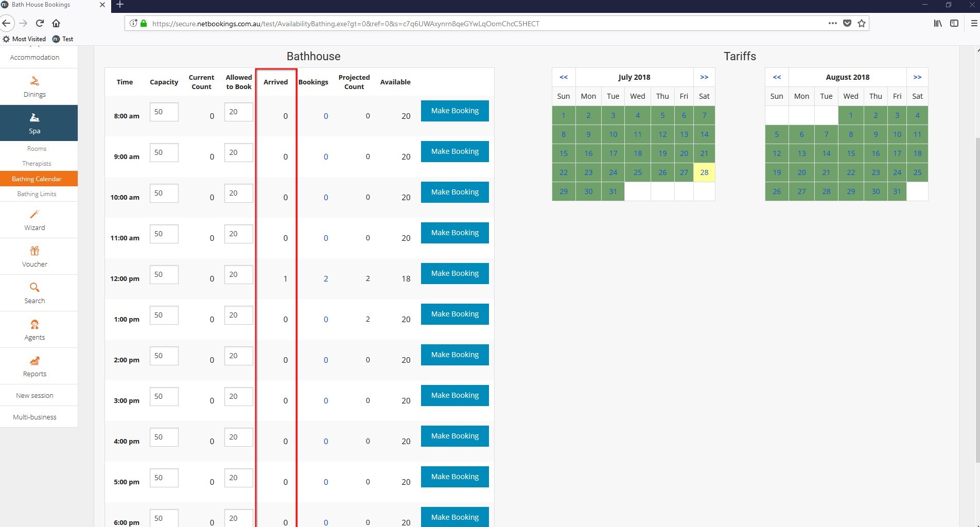Screen dimensions: 980x527
Task: Make Booking for 12:00 pm
Action: (x=455, y=273)
